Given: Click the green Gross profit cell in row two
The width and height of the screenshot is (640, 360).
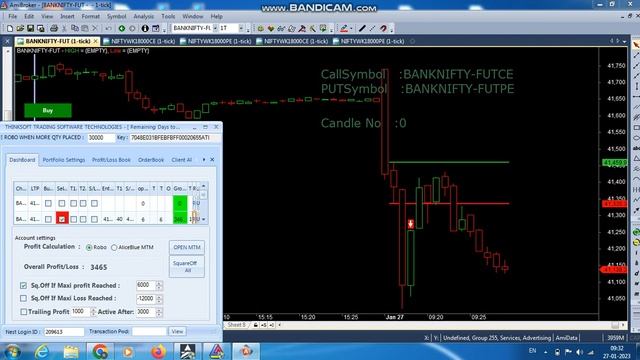Looking at the screenshot, I should [180, 219].
